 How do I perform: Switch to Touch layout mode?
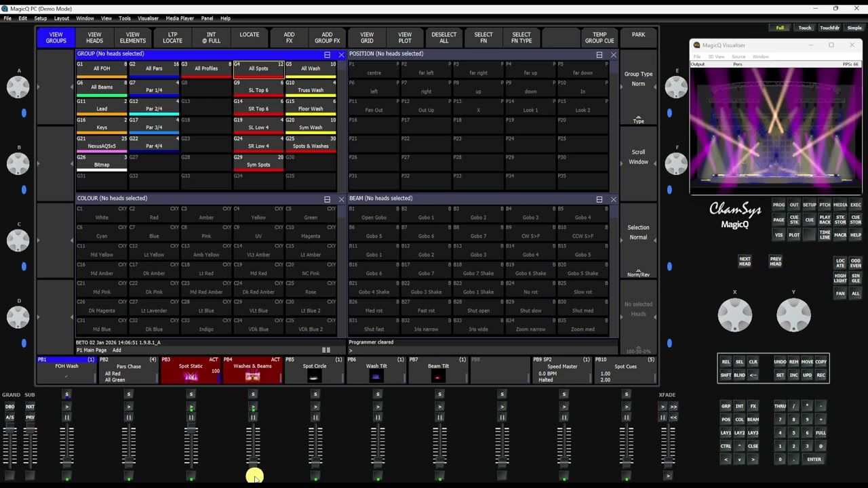click(804, 28)
